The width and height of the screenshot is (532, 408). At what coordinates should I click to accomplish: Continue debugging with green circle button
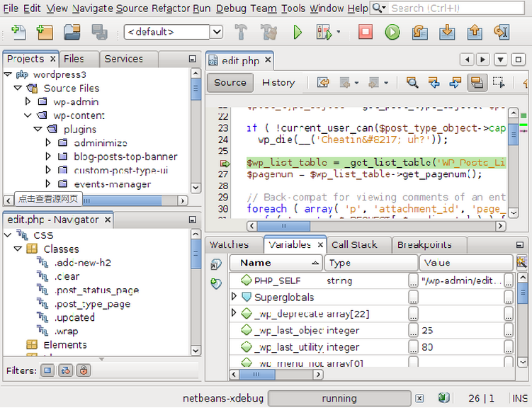392,32
